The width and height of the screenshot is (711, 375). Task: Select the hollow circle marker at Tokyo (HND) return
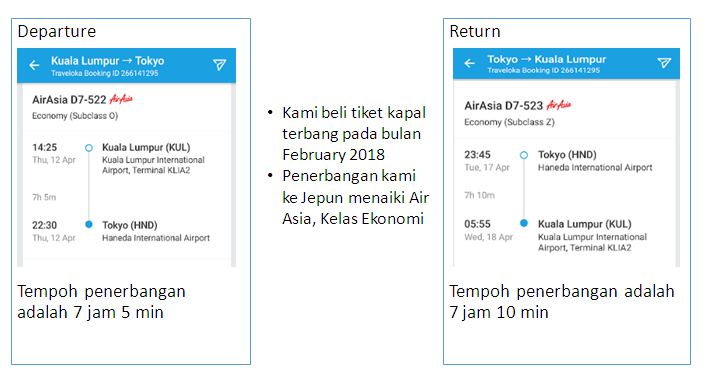tap(524, 155)
